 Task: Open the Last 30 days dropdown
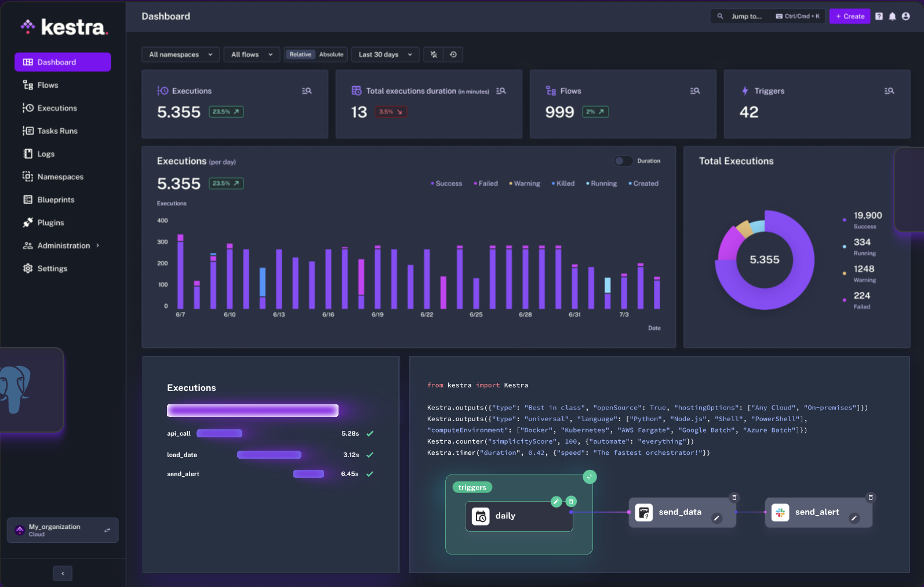[385, 55]
